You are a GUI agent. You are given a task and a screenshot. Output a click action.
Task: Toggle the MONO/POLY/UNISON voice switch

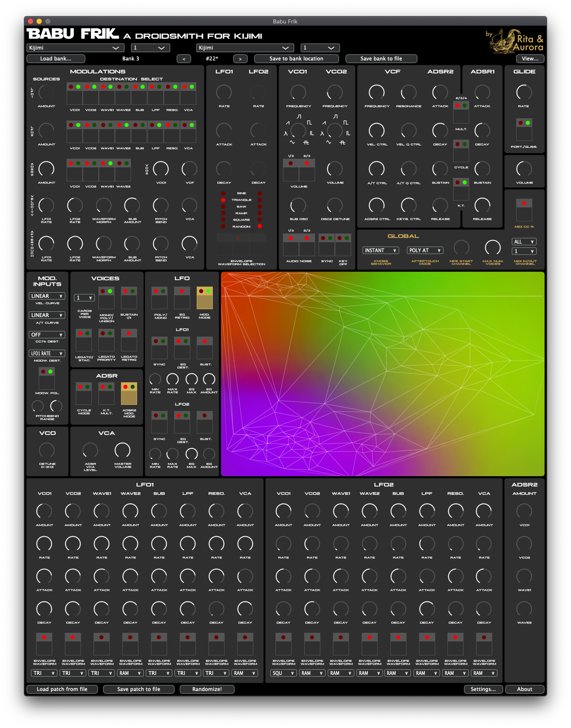click(x=107, y=298)
